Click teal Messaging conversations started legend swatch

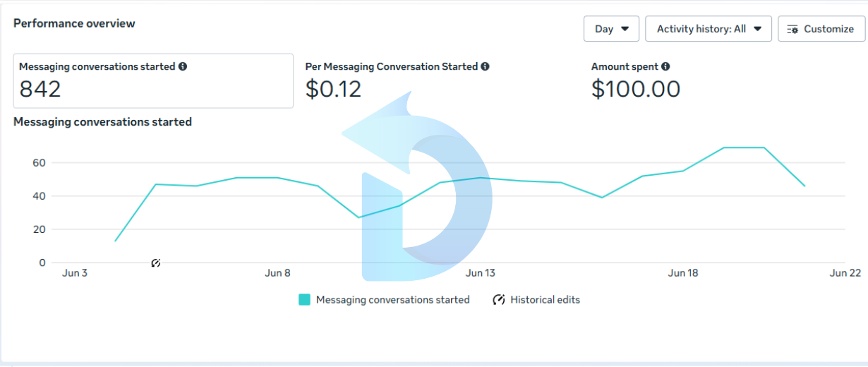pyautogui.click(x=304, y=300)
